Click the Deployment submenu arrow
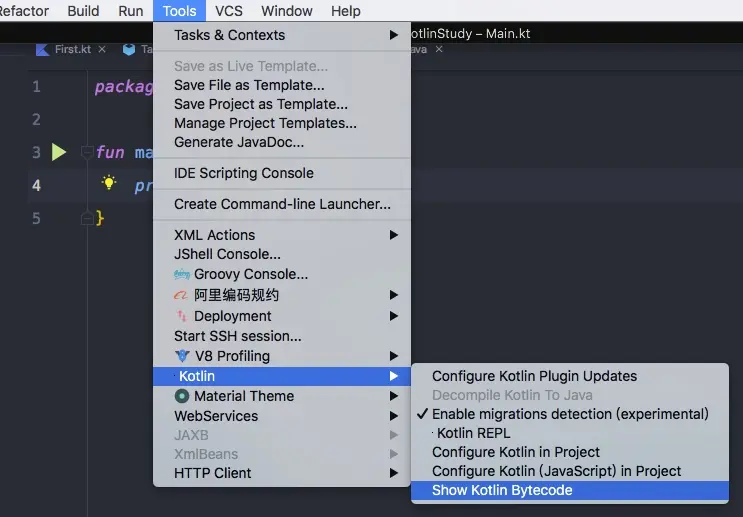Image resolution: width=743 pixels, height=517 pixels. (394, 316)
